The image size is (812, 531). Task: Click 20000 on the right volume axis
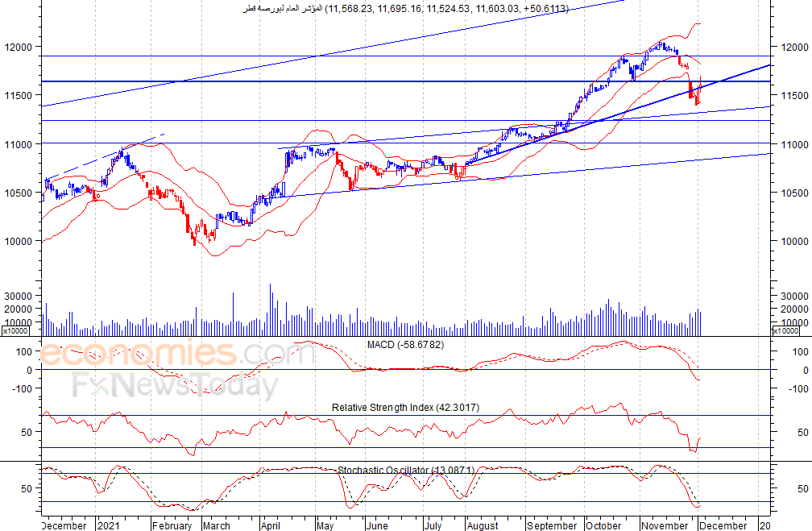coord(794,309)
